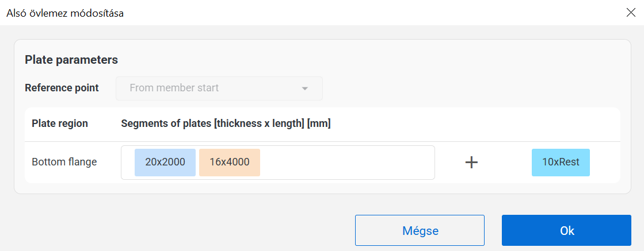Select the Bottom flange row label
The width and height of the screenshot is (644, 251).
click(x=64, y=162)
